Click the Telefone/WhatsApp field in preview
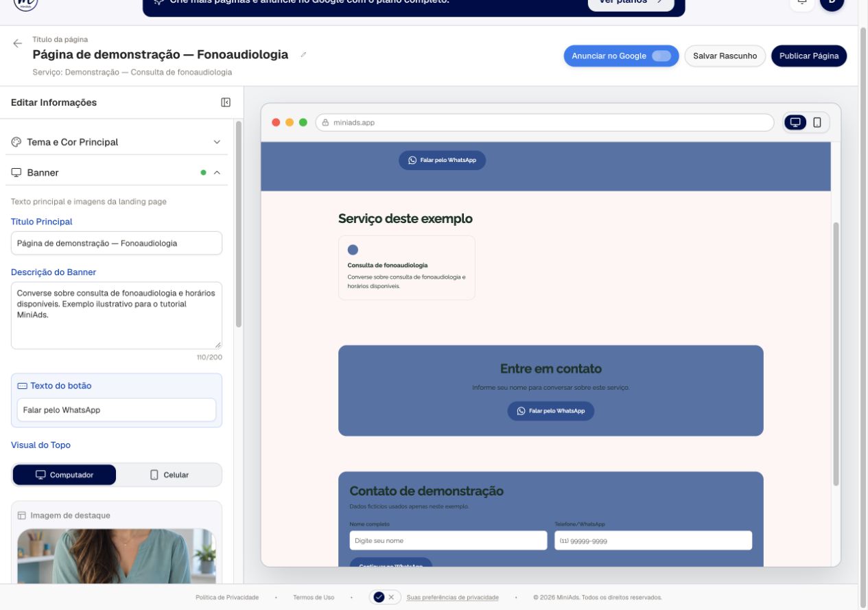This screenshot has height=610, width=868. pyautogui.click(x=653, y=541)
